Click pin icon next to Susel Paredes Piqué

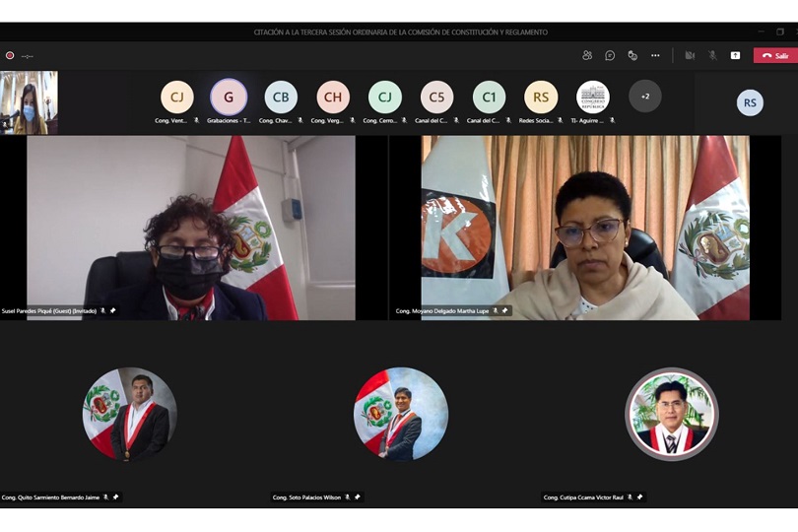point(112,310)
